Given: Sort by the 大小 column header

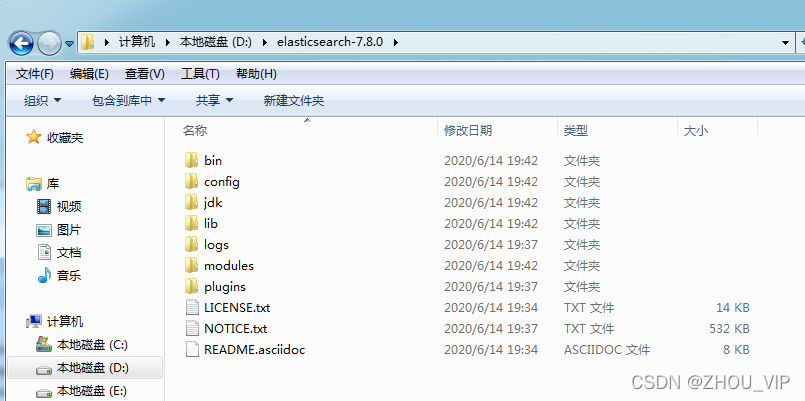Looking at the screenshot, I should coord(696,130).
